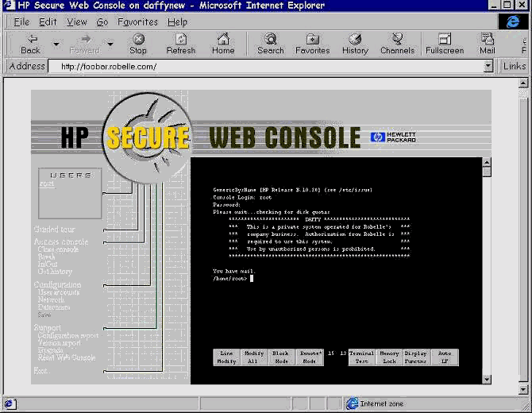This screenshot has height=413, width=532.
Task: Open the History toolbar icon
Action: pos(355,44)
